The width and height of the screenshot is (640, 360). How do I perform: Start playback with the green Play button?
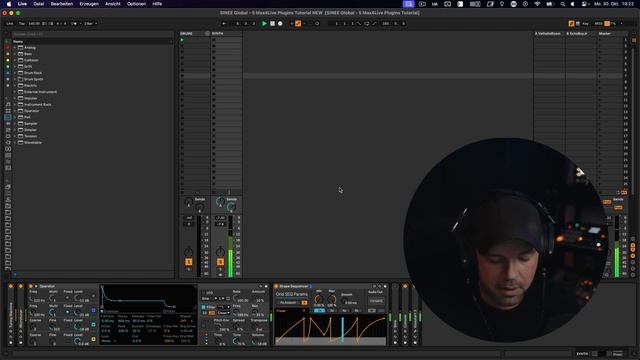pyautogui.click(x=264, y=24)
